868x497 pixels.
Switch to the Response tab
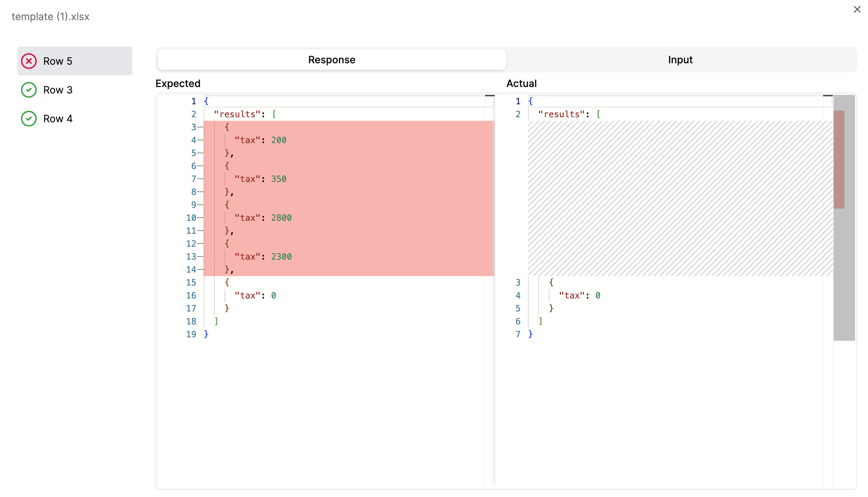(332, 60)
